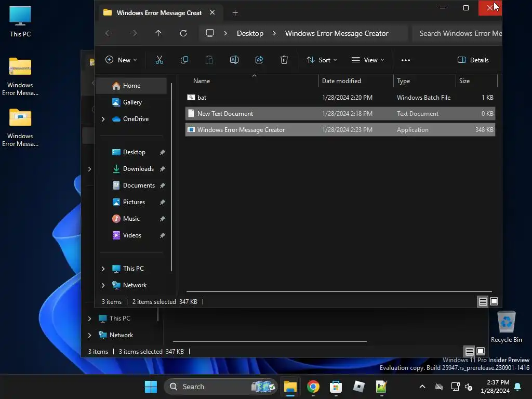Refresh the current folder view
This screenshot has width=532, height=399.
tap(183, 33)
